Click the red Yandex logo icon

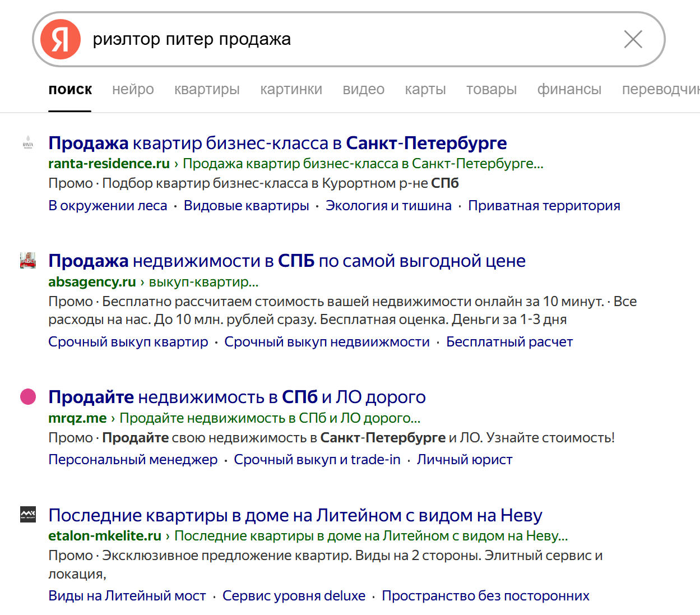61,39
